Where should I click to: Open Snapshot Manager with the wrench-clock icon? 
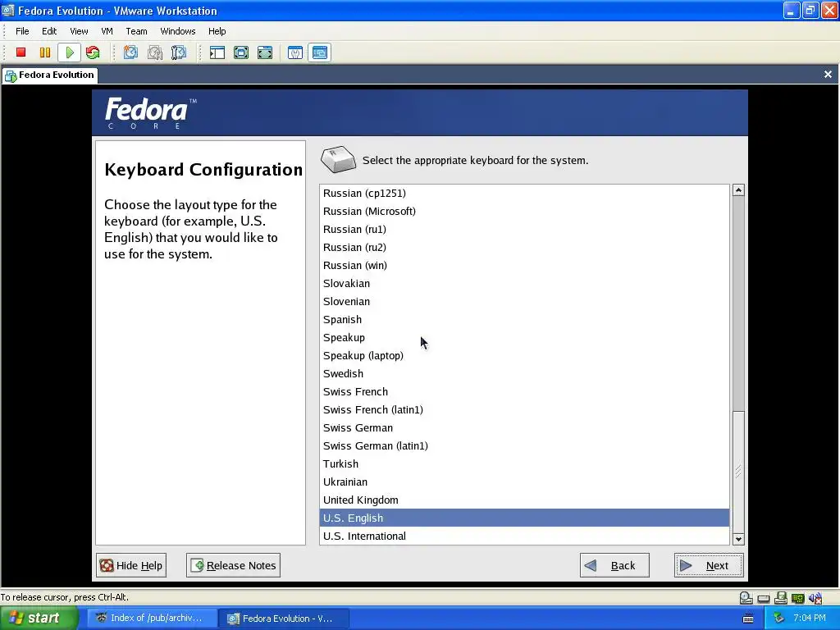click(179, 52)
